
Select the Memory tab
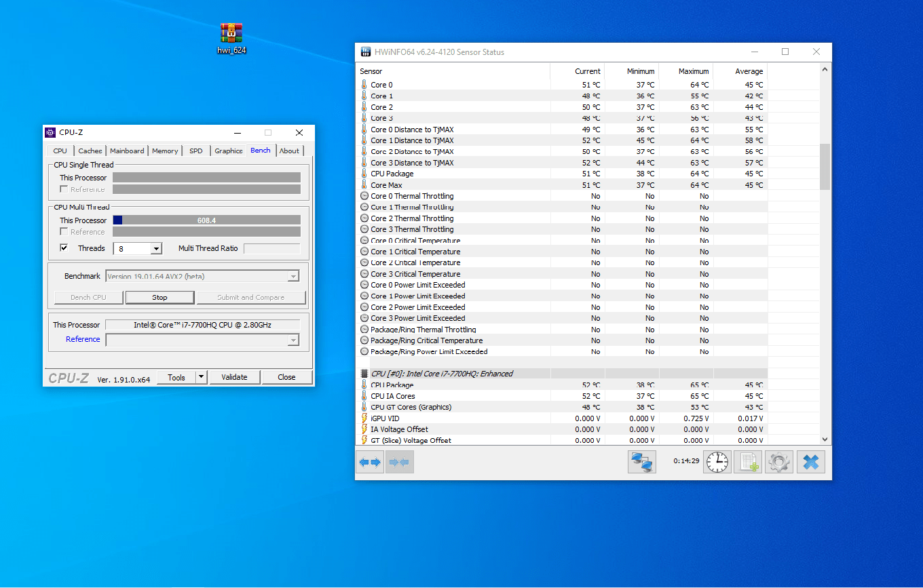165,151
